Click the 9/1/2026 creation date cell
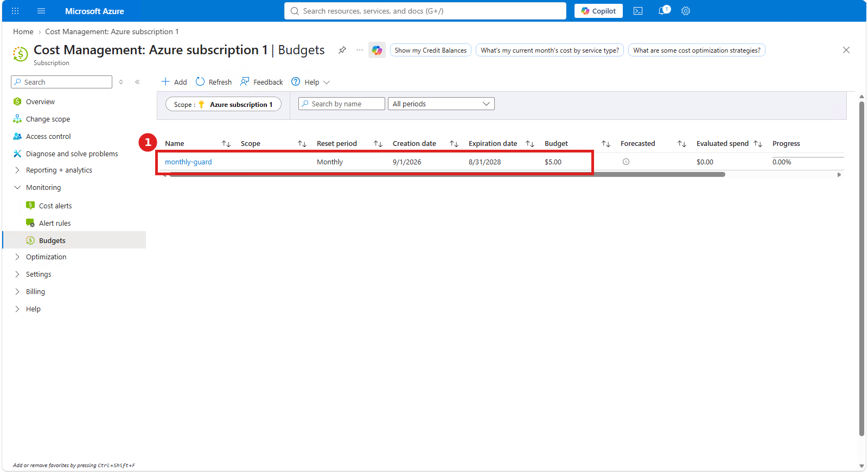This screenshot has width=868, height=472. (x=407, y=162)
